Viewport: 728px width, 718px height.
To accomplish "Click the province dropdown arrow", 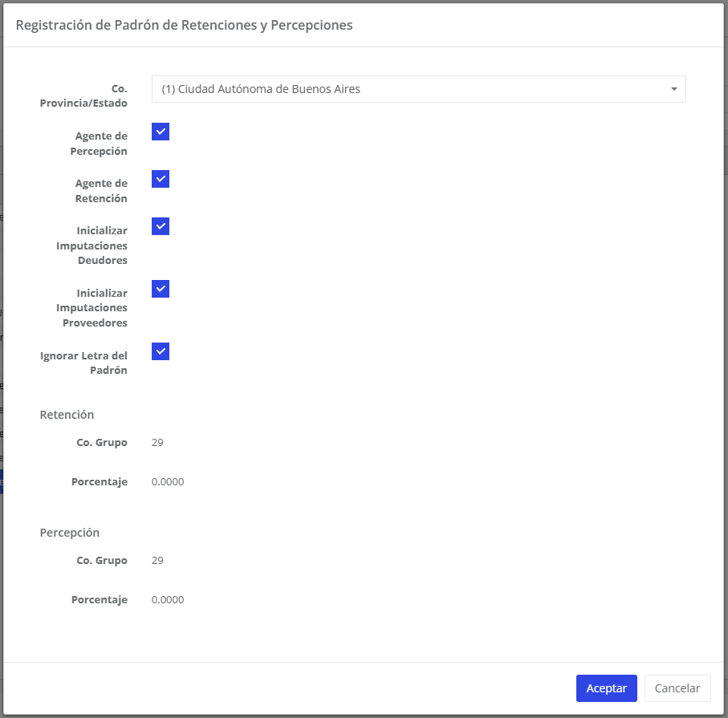I will (674, 89).
